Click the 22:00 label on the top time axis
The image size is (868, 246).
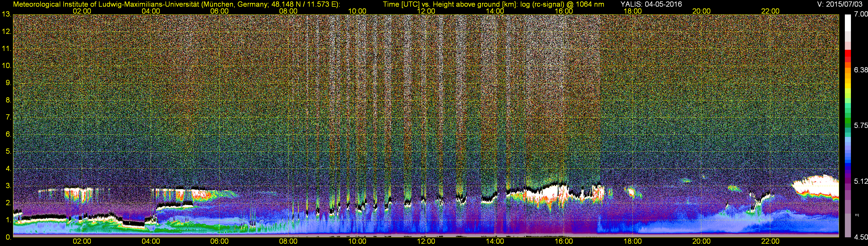pyautogui.click(x=770, y=11)
